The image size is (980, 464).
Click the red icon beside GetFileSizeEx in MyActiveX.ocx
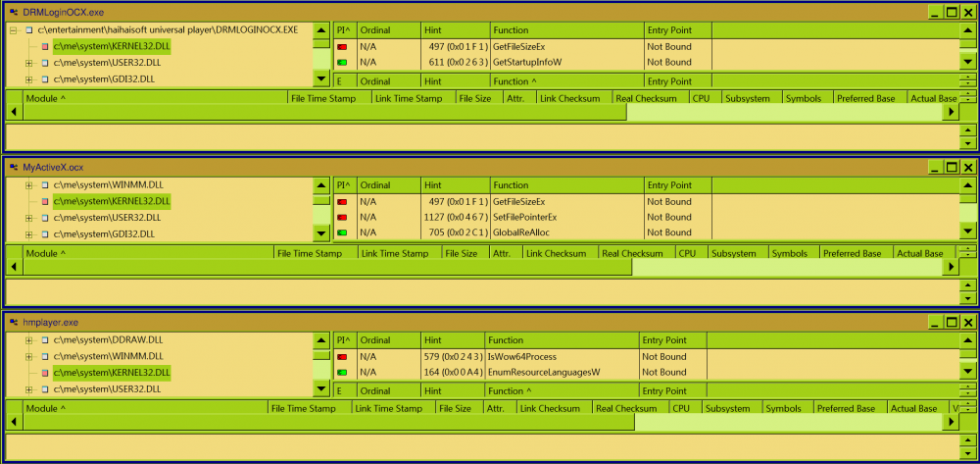342,202
